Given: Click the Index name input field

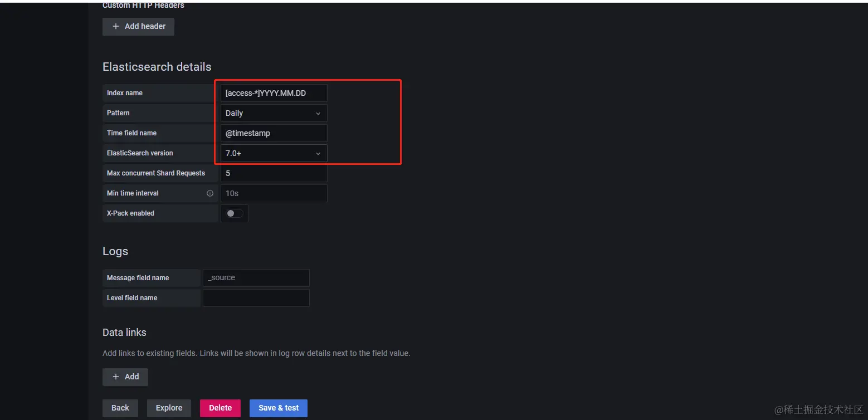Looking at the screenshot, I should [x=274, y=93].
